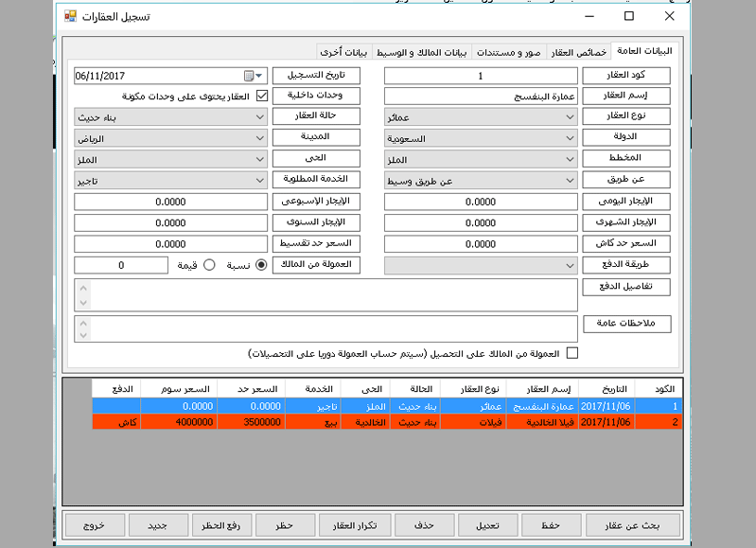This screenshot has width=756, height=548.
Task: Open حالة العقار dropdown showing بناء حديث
Action: [170, 117]
